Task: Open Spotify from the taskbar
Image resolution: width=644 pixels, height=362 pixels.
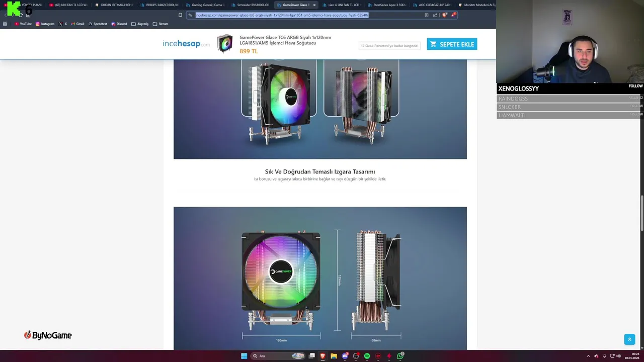Action: [x=367, y=356]
